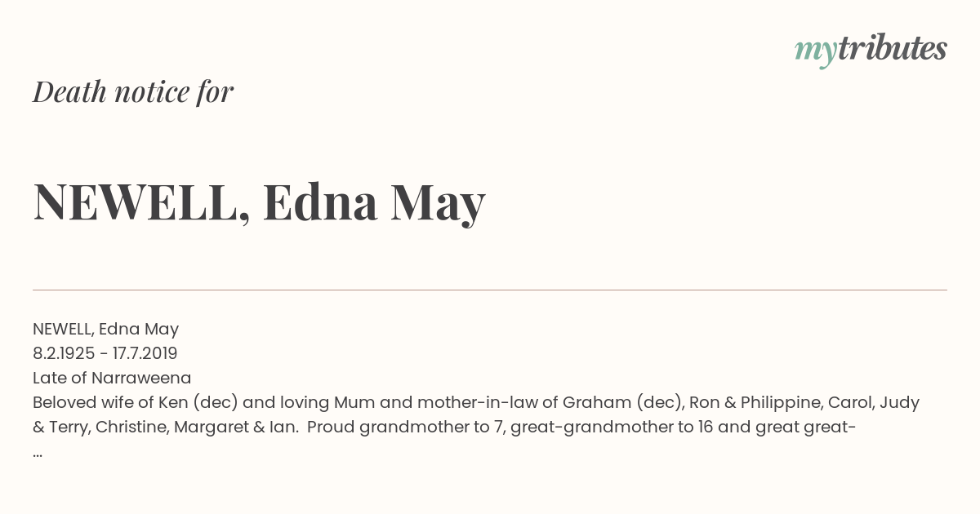The height and width of the screenshot is (514, 980).
Task: Click the large "NEWELL, Edna May" title
Action: pyautogui.click(x=259, y=203)
